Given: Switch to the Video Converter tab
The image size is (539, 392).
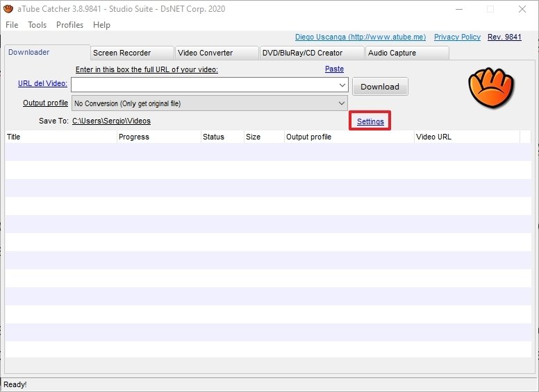Looking at the screenshot, I should (217, 53).
